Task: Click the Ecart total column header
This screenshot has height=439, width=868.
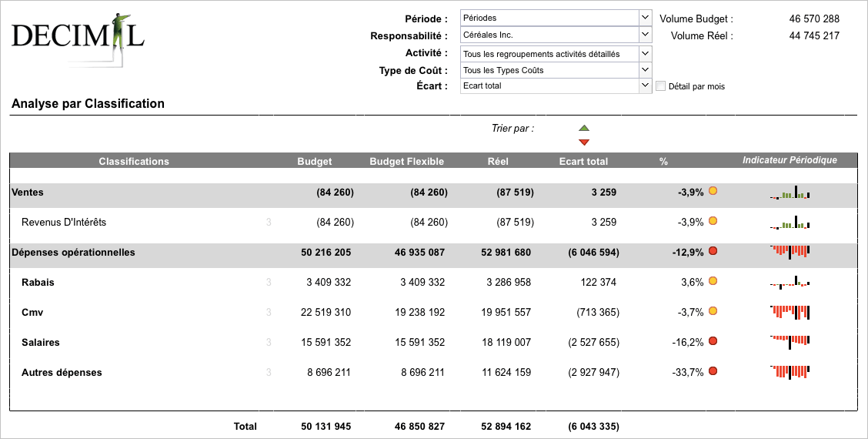Action: pyautogui.click(x=583, y=161)
